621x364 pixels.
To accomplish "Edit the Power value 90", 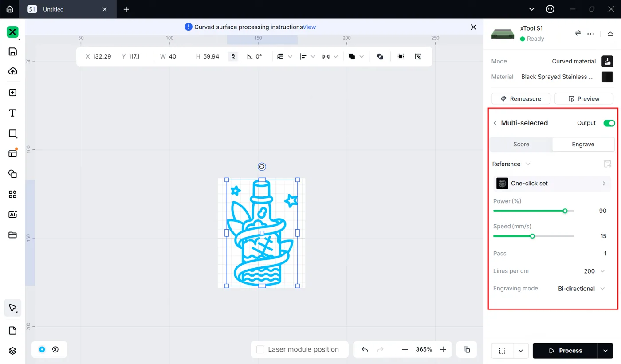I will (x=602, y=211).
